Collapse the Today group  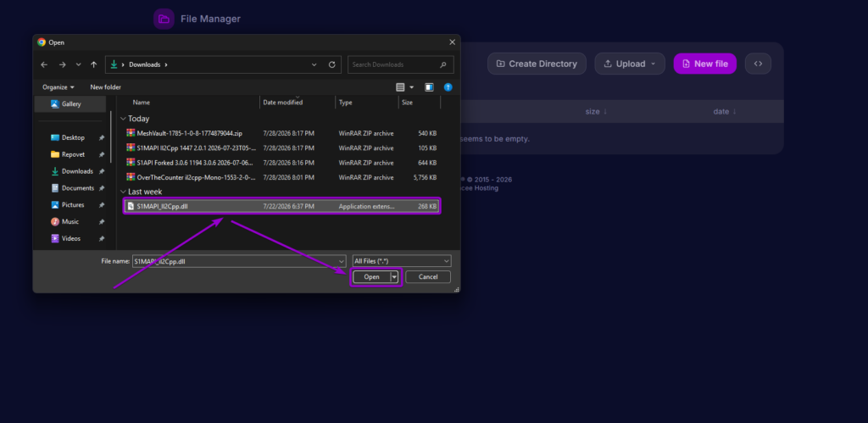click(x=123, y=119)
